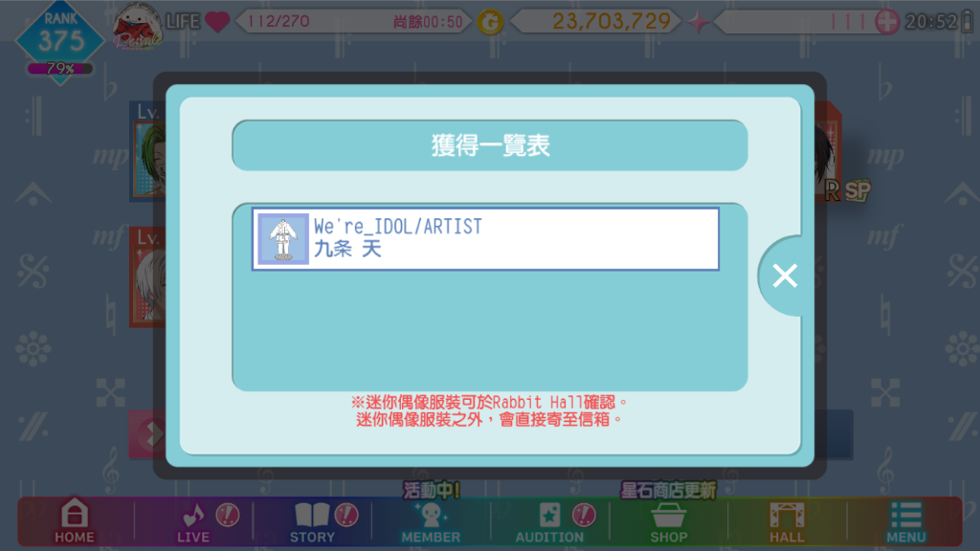
Task: Click the RANK 375 diamond badge
Action: tap(60, 38)
